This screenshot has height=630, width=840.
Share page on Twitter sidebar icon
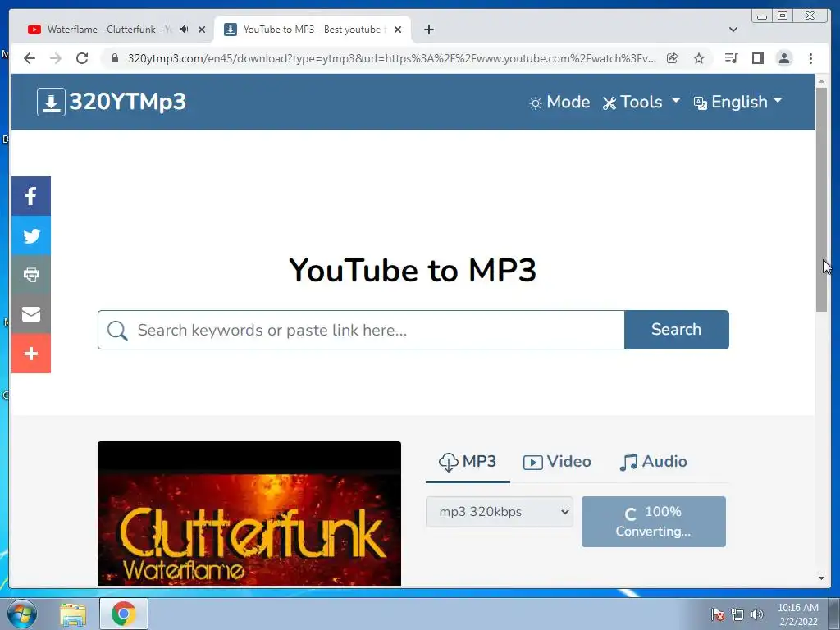[x=31, y=235]
